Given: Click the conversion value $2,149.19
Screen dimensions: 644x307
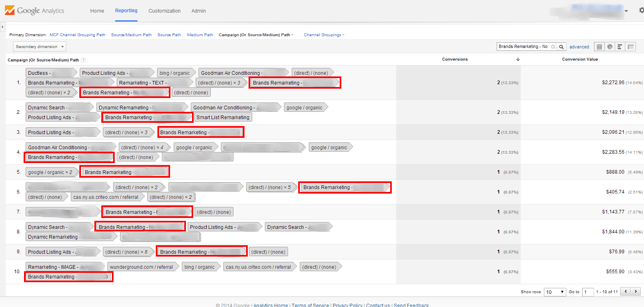Looking at the screenshot, I should point(613,112).
